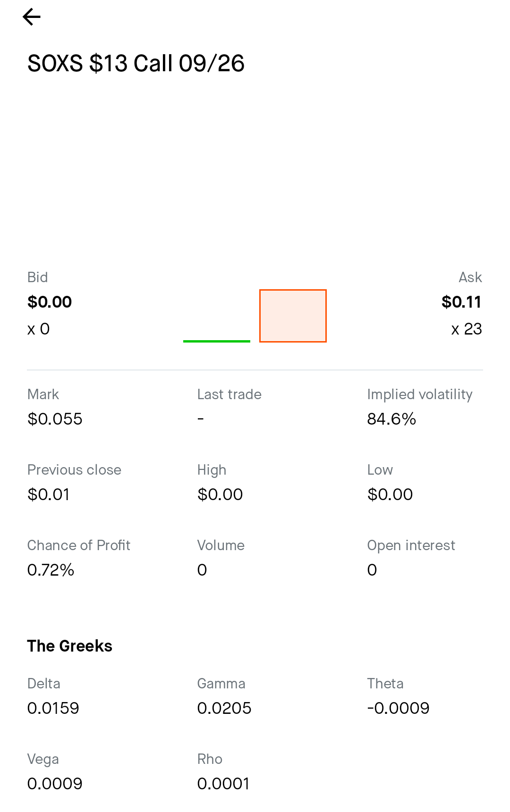
Task: Tap the Implied volatility label
Action: click(x=419, y=394)
